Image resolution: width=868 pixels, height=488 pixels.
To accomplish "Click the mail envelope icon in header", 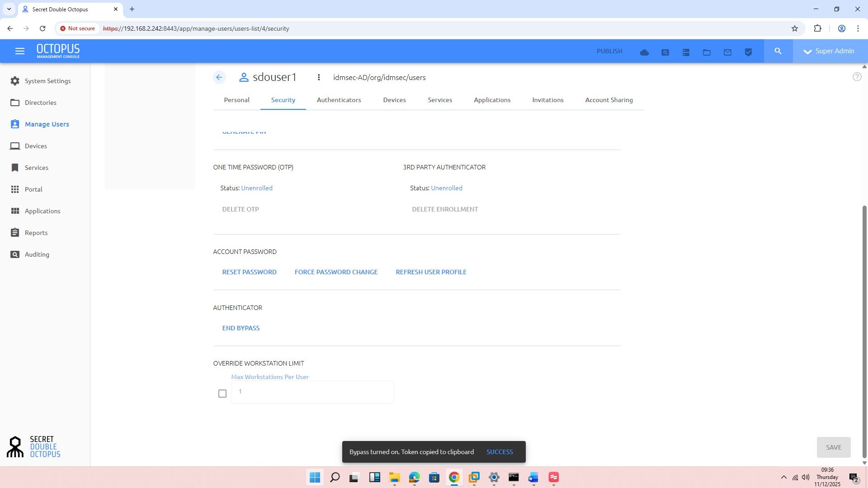I will [x=727, y=52].
